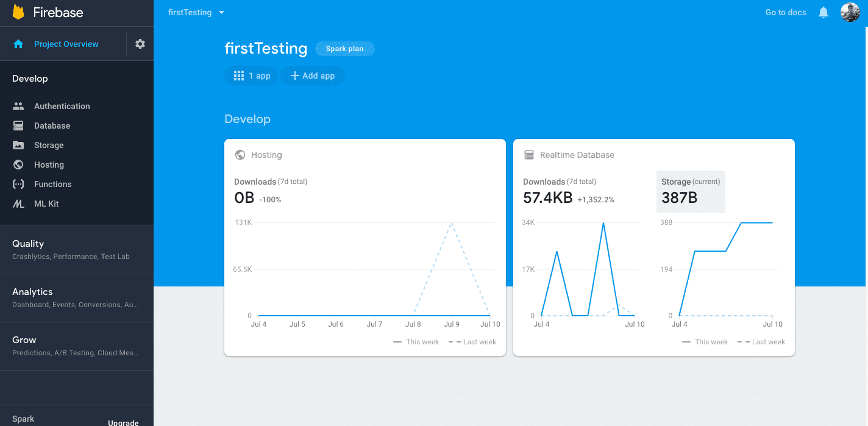Viewport: 868px width, 426px height.
Task: Click the ML Kit icon
Action: point(18,204)
